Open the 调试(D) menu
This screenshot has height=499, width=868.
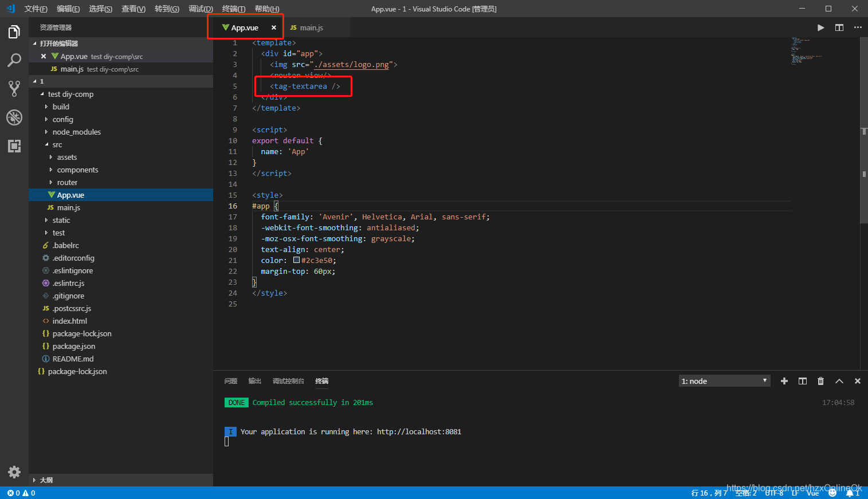pos(201,9)
